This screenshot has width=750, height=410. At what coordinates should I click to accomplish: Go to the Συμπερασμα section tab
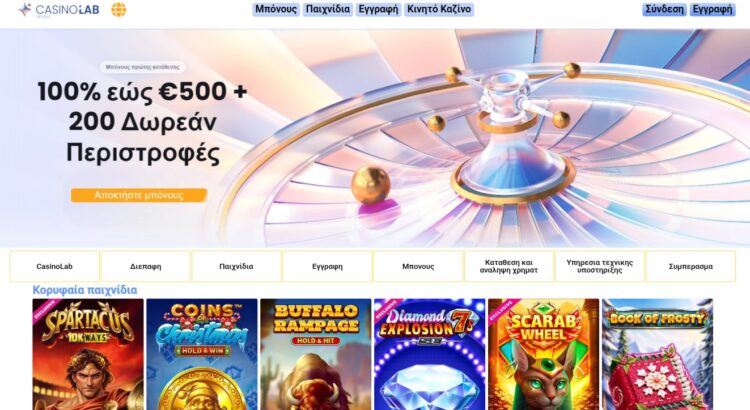(690, 266)
